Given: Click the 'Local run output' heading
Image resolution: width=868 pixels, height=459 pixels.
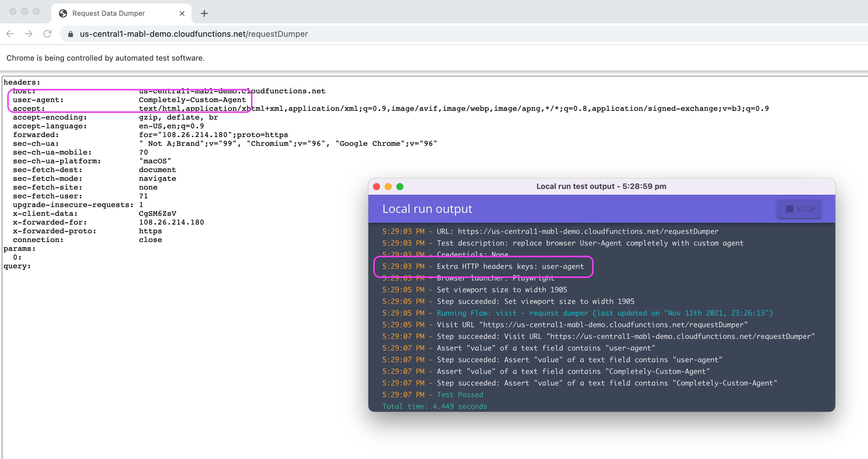Looking at the screenshot, I should [427, 209].
